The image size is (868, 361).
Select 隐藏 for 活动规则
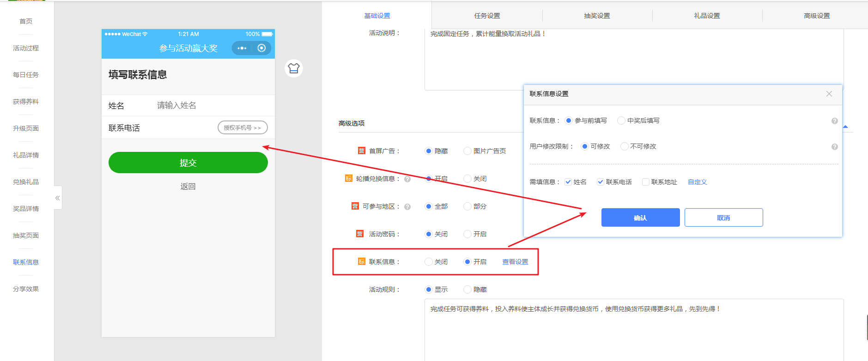467,289
